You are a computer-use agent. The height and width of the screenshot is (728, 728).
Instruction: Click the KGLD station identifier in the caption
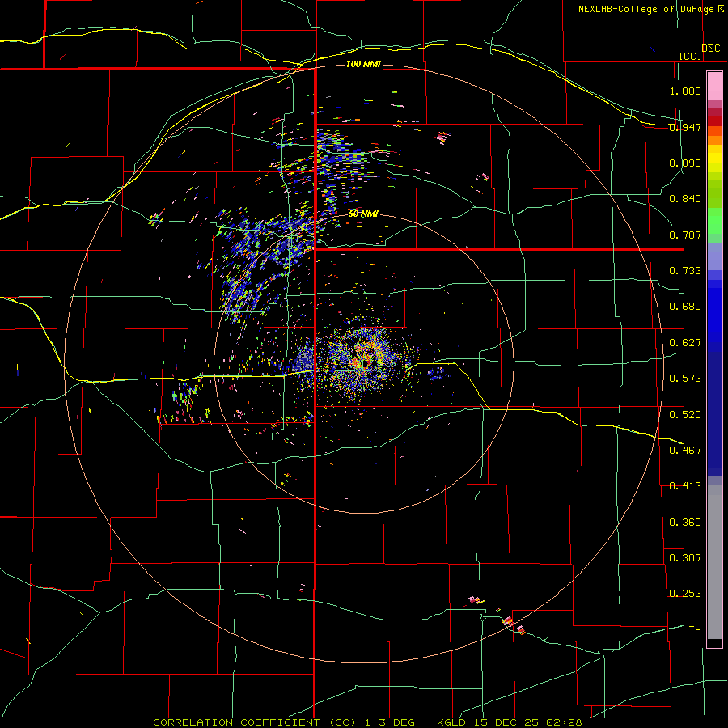[452, 722]
